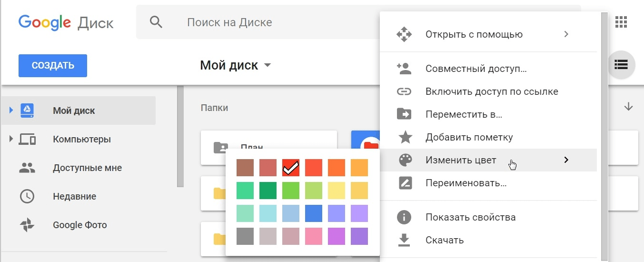Screen dimensions: 644x262
Task: Pick the eggplant purple swatch ending the bottom row
Action: pos(359,236)
